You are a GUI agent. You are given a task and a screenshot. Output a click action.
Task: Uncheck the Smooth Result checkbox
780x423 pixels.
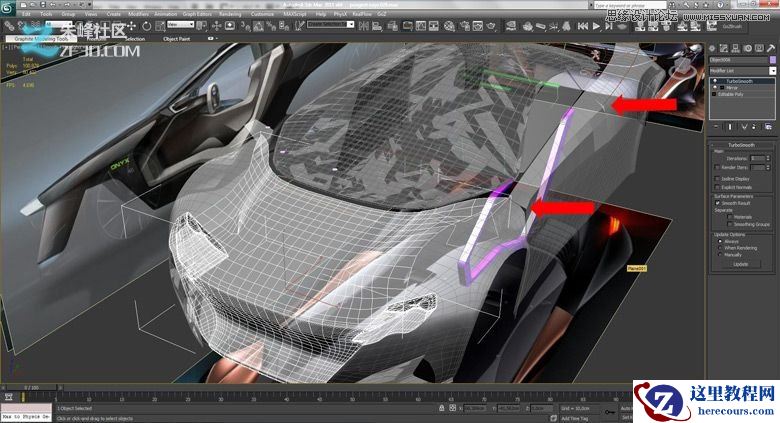point(717,203)
